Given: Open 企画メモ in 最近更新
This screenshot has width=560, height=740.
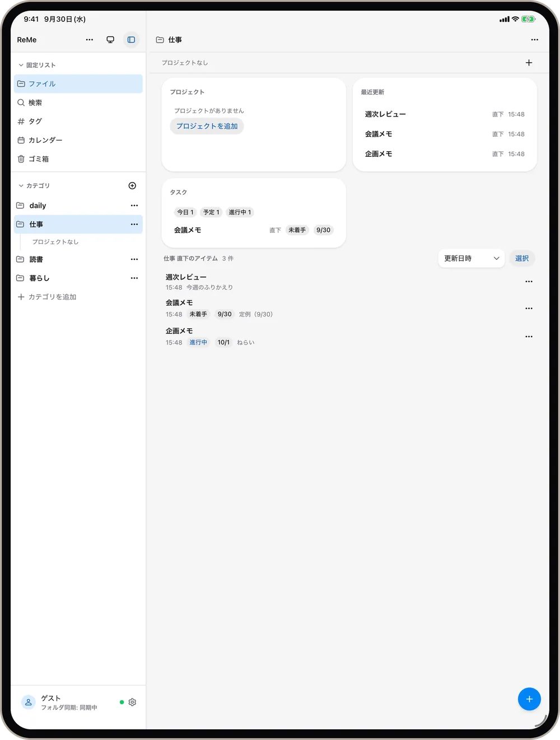Looking at the screenshot, I should (x=445, y=154).
